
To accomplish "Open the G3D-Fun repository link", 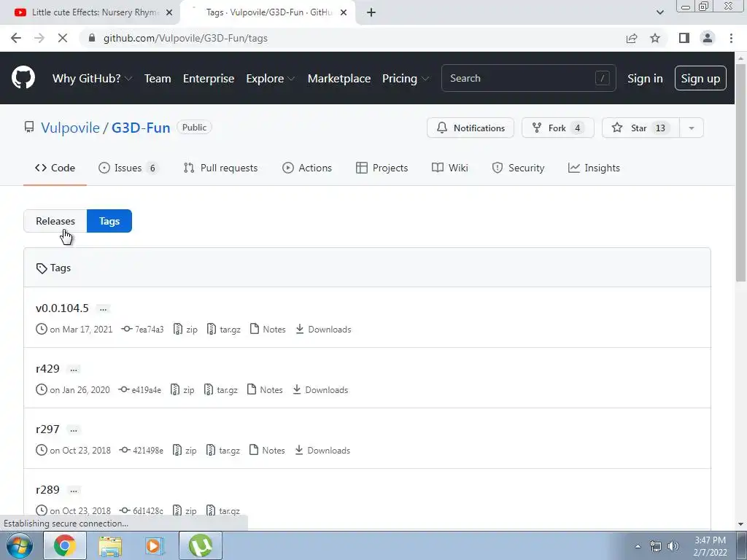I will (141, 128).
